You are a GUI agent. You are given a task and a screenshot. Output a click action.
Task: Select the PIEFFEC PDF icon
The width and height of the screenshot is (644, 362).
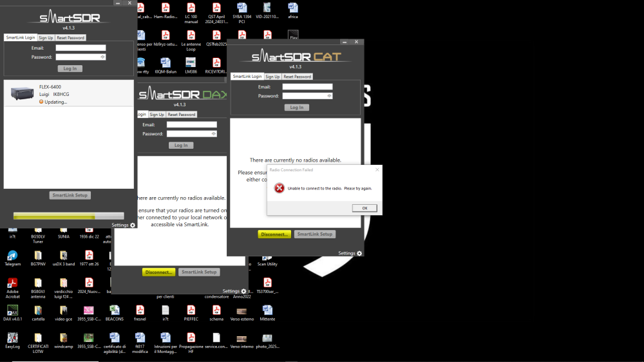click(191, 313)
